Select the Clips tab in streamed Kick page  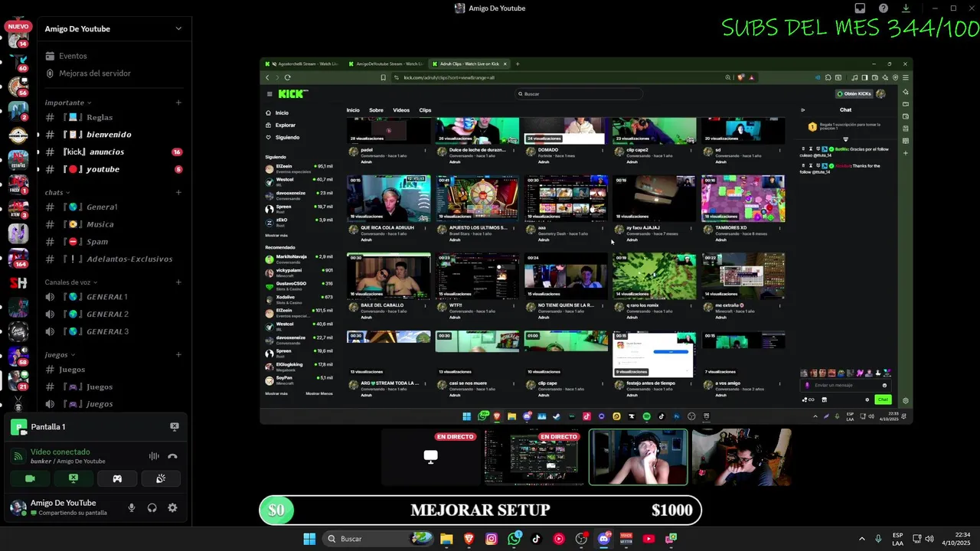[x=425, y=110]
